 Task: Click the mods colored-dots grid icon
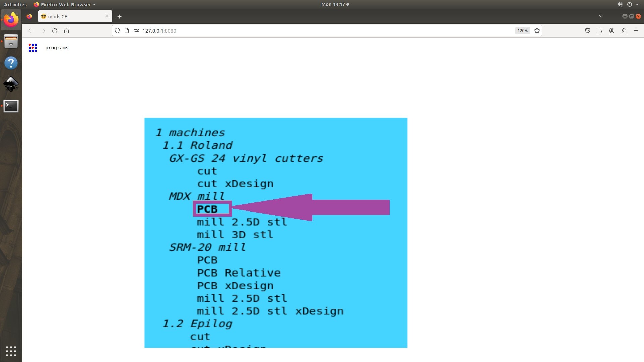coord(33,48)
